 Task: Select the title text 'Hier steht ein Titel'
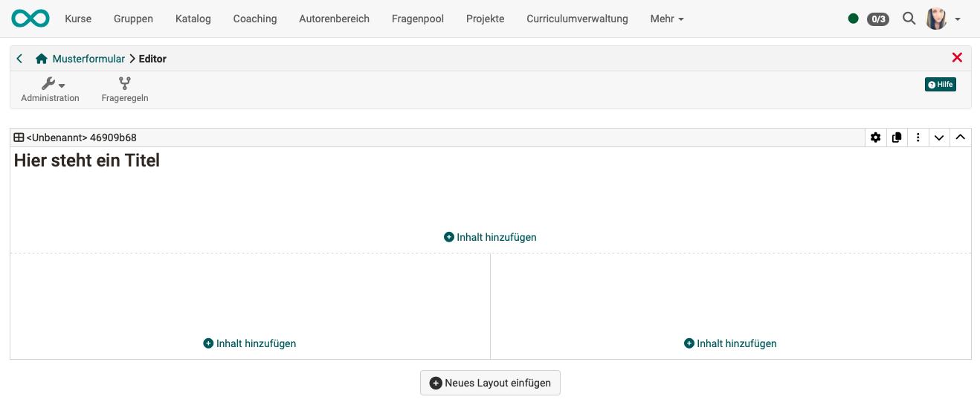tap(87, 161)
